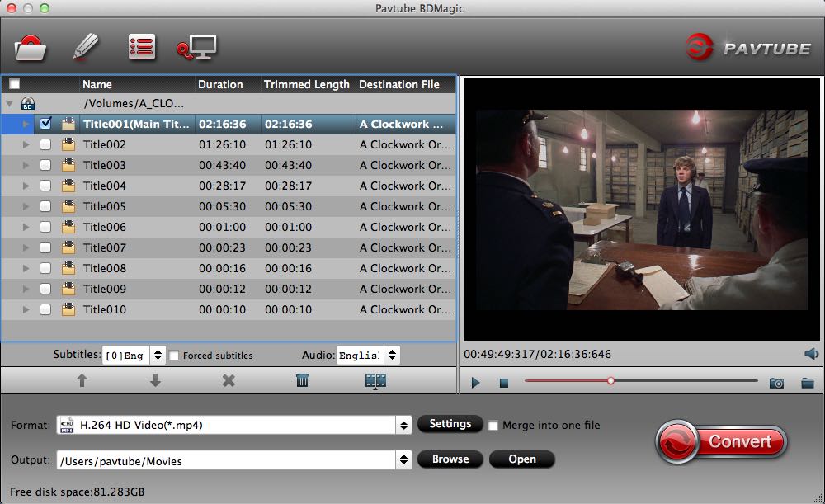Check Merge into one file

coord(493,424)
